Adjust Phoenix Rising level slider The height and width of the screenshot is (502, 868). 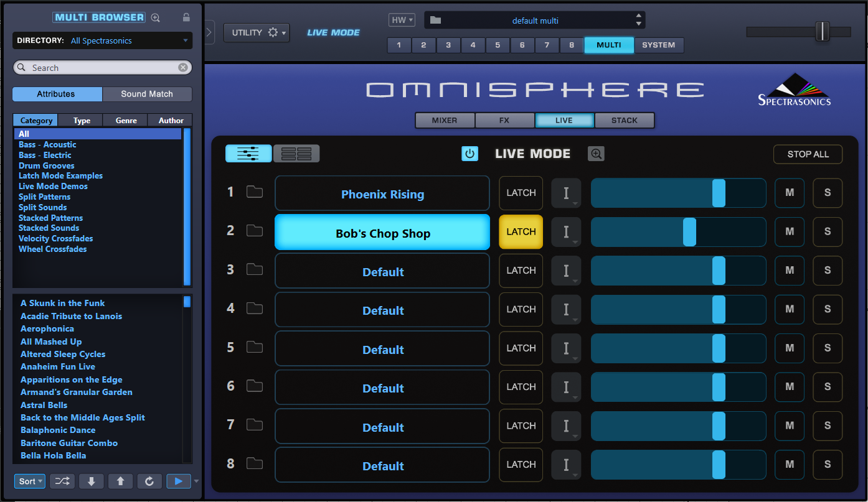[x=719, y=193]
